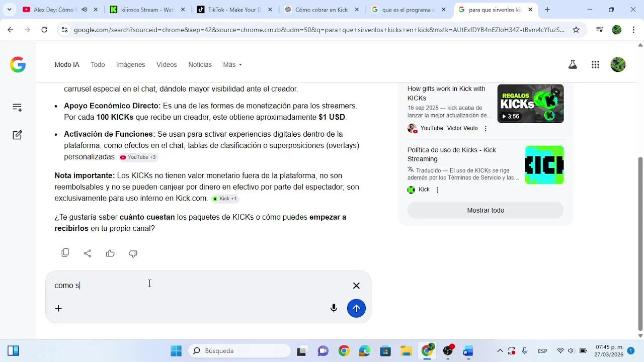Focus the follow-up question text field

click(x=201, y=286)
